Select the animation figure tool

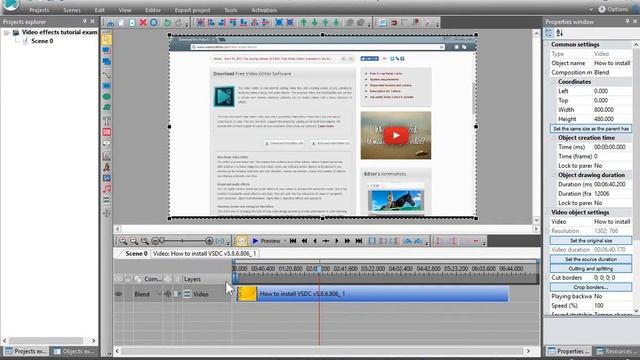tap(107, 167)
